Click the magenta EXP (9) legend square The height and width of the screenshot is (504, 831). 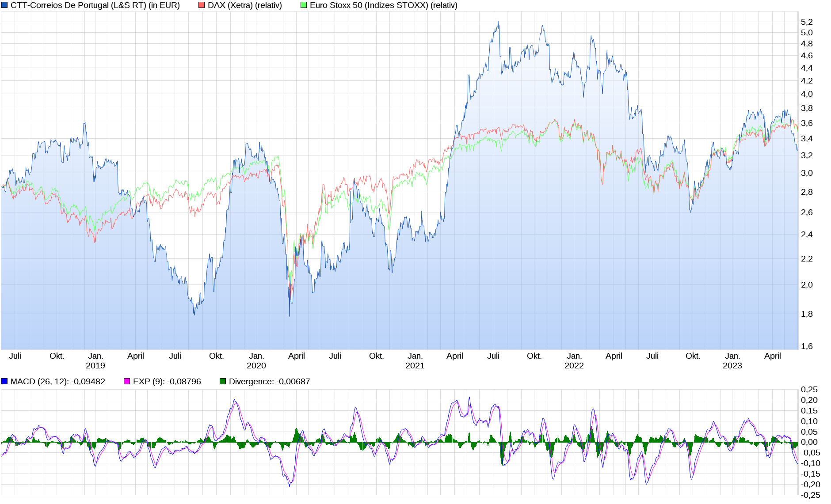pyautogui.click(x=127, y=381)
